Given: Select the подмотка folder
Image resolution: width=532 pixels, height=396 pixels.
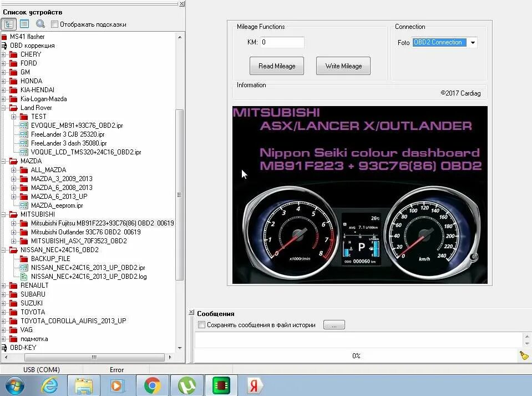Looking at the screenshot, I should pos(34,339).
